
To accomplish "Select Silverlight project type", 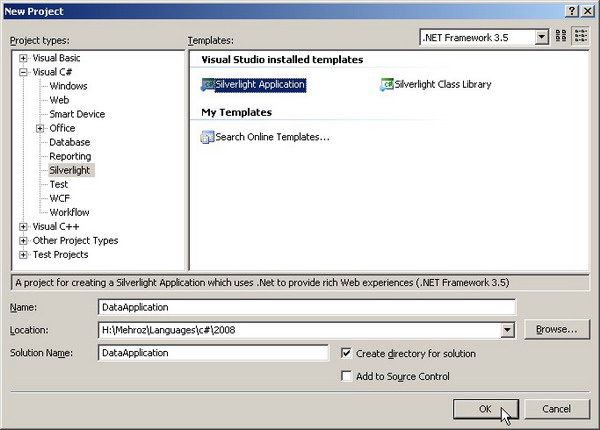I will [x=72, y=170].
